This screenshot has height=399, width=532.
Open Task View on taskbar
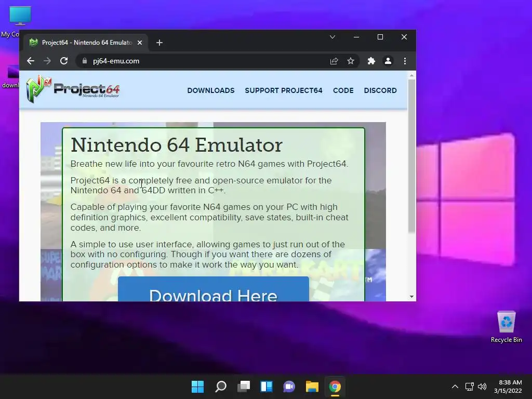click(244, 387)
